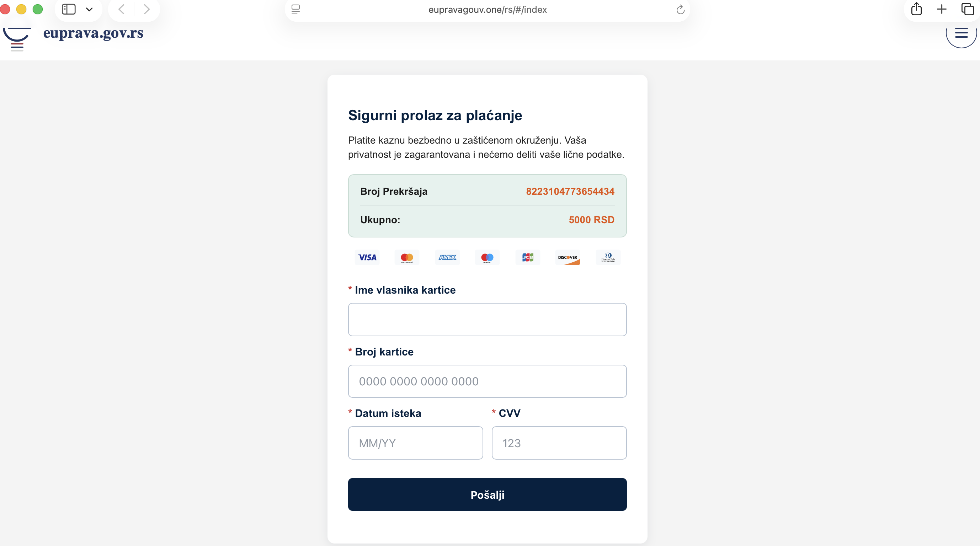Expand the sidebar tab group dropdown
This screenshot has height=546, width=980.
(89, 10)
